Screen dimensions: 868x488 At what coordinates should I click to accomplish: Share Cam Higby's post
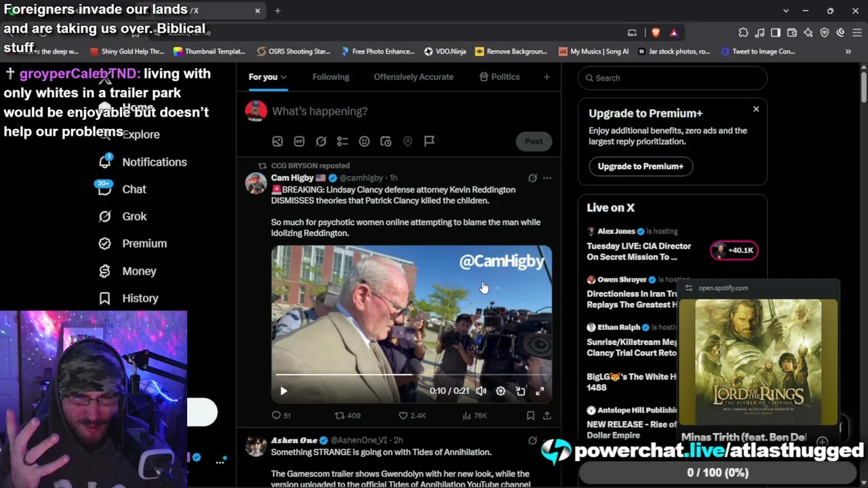pos(547,415)
